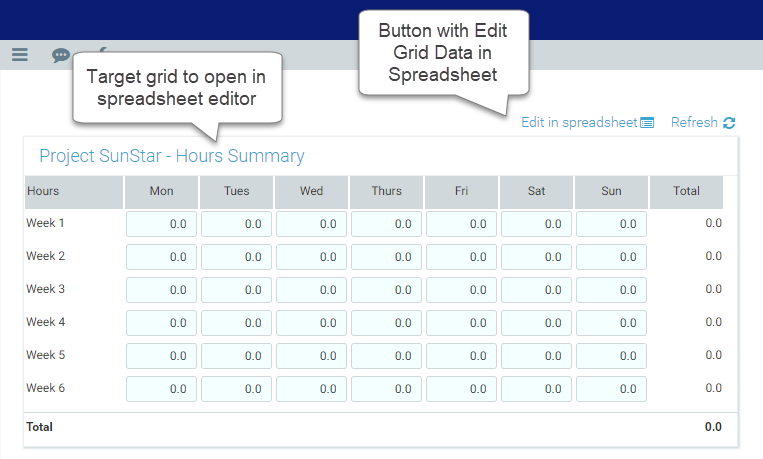Select the Week 3 Wed hours field
Screen dimensions: 763x459
pos(312,290)
